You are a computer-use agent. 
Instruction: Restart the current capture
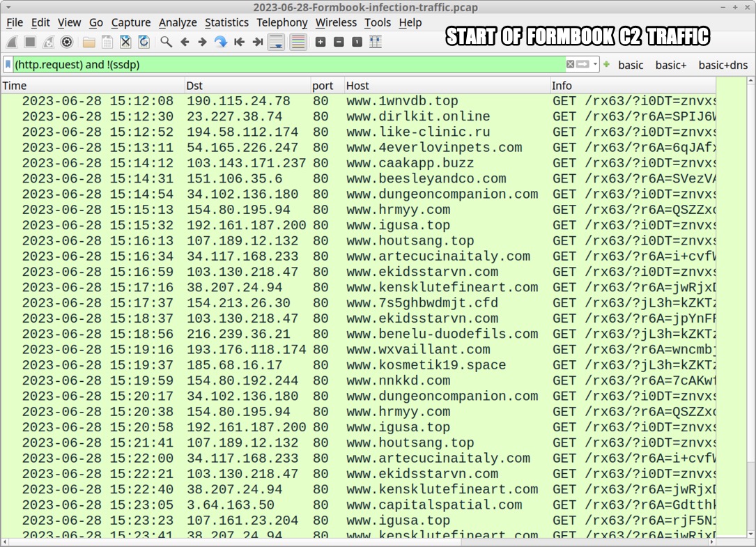click(x=49, y=42)
